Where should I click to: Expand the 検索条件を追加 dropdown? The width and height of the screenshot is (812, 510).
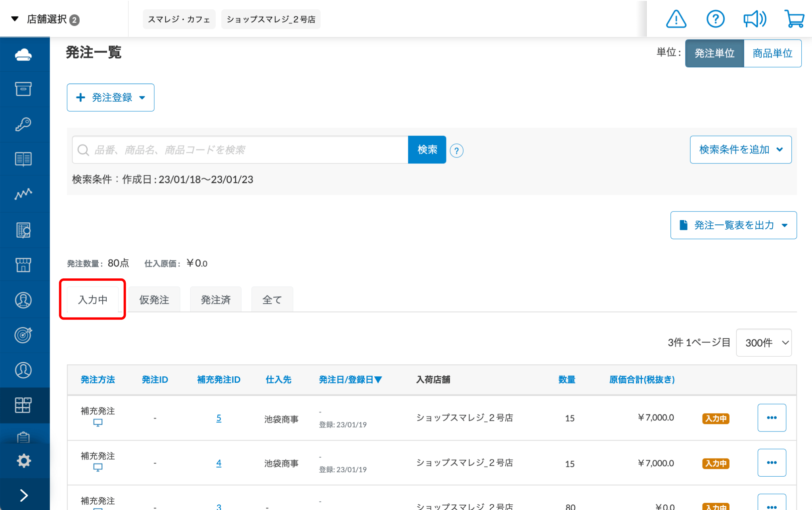[741, 150]
